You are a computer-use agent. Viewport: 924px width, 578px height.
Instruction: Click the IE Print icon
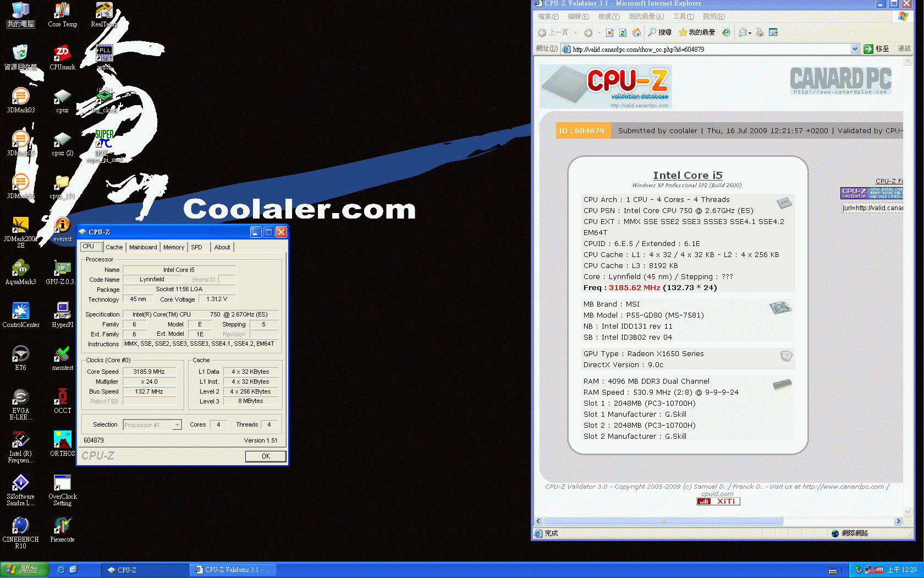coord(760,32)
